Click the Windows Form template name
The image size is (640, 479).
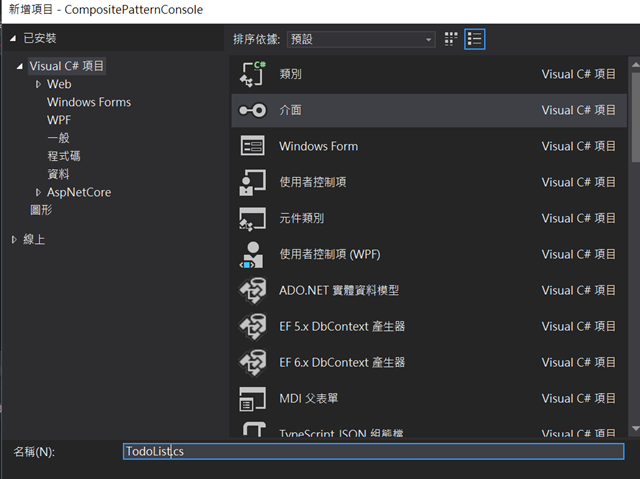[x=318, y=146]
